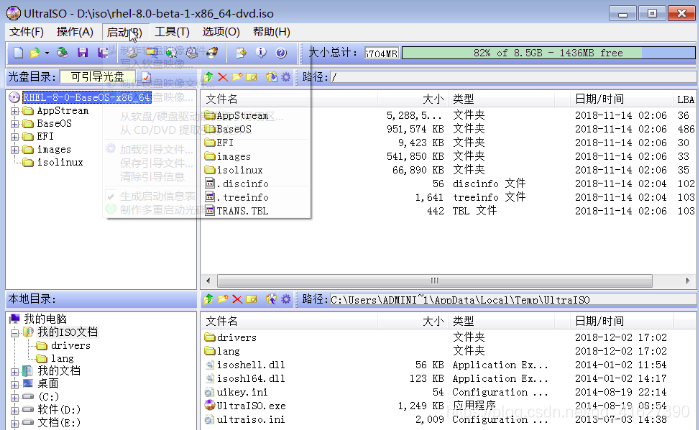
Task: Expand the 软件(D:) drive node
Action: coord(15,410)
